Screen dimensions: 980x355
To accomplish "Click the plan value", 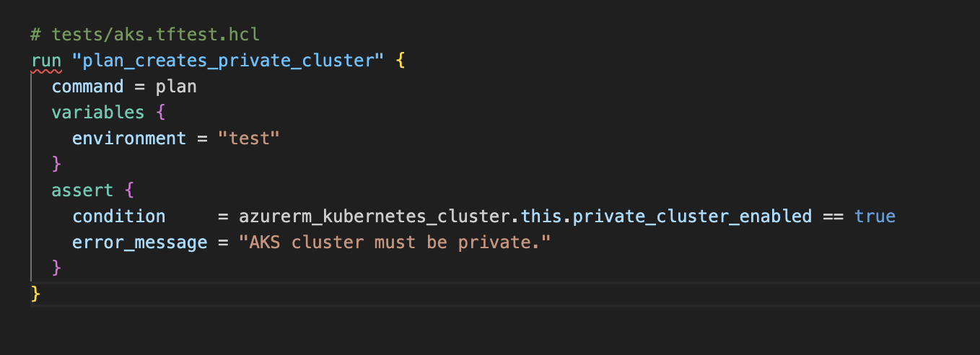I will [176, 87].
